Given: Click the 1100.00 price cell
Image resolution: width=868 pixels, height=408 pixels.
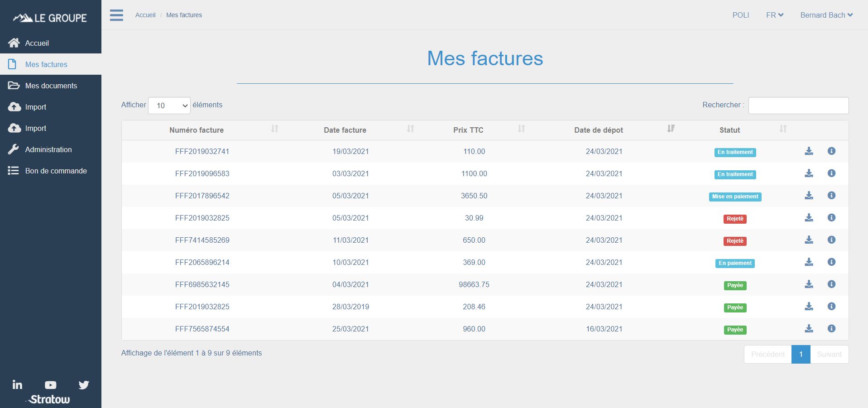Looking at the screenshot, I should [x=474, y=173].
